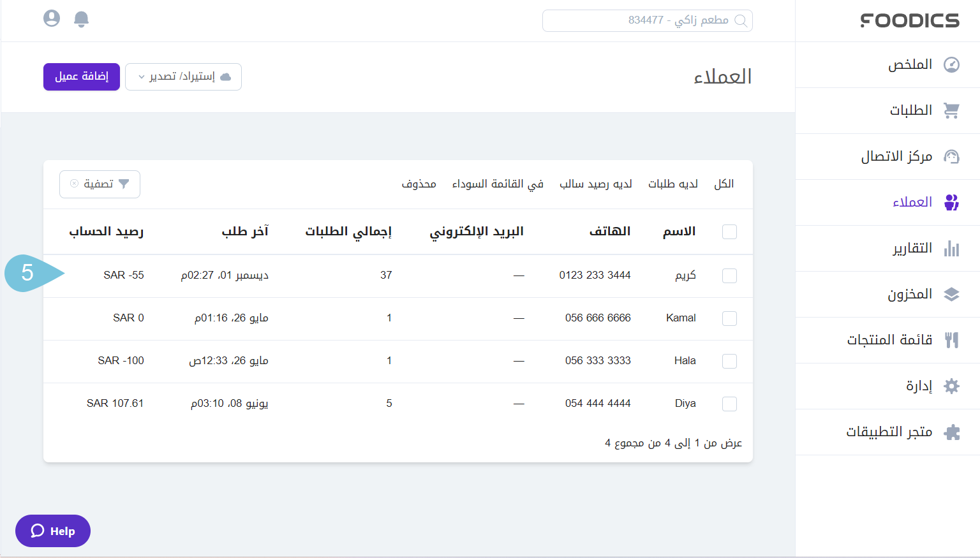Click phone number 0123 233 3444
This screenshot has height=558, width=980.
595,275
